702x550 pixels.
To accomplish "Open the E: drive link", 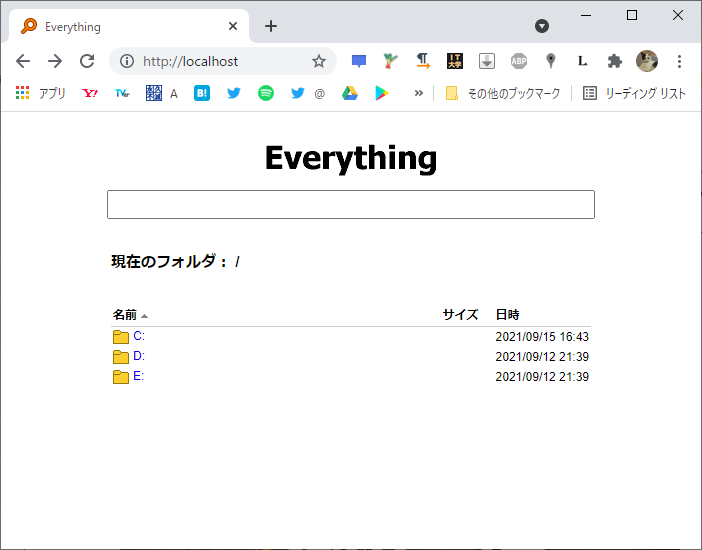I will coord(139,376).
